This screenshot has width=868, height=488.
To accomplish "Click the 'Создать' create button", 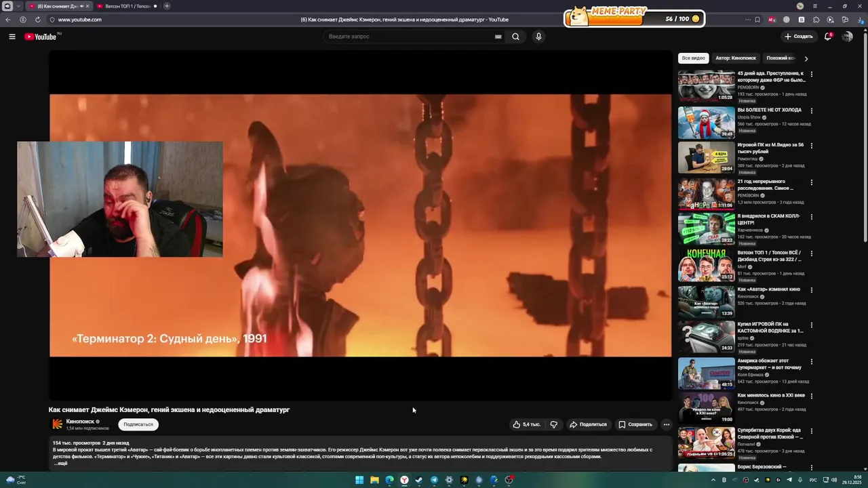I will pyautogui.click(x=798, y=37).
